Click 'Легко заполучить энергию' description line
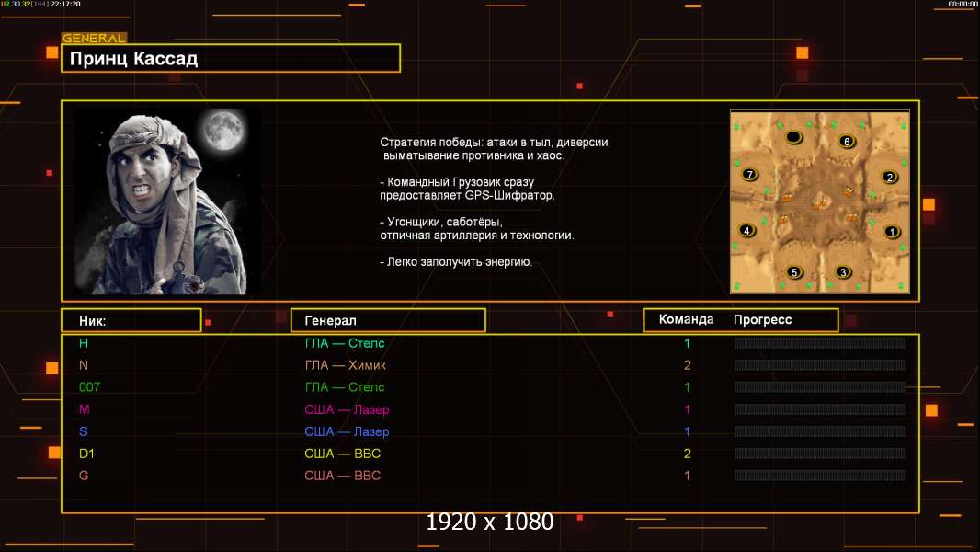 pos(456,262)
